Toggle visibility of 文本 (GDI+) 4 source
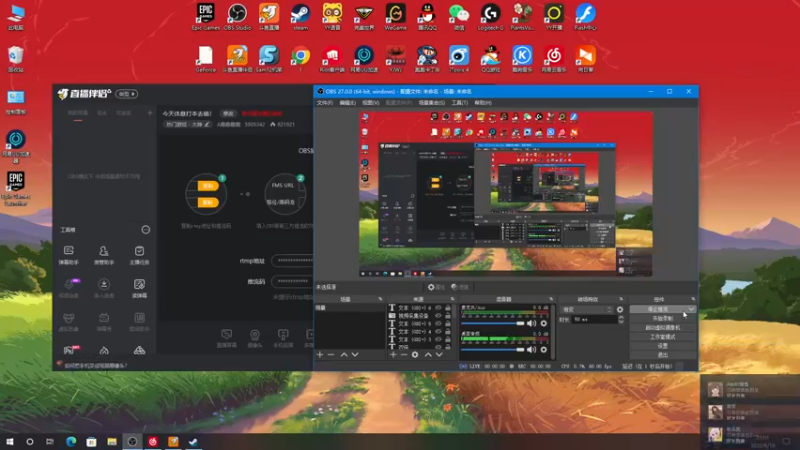Image resolution: width=800 pixels, height=450 pixels. (x=438, y=332)
